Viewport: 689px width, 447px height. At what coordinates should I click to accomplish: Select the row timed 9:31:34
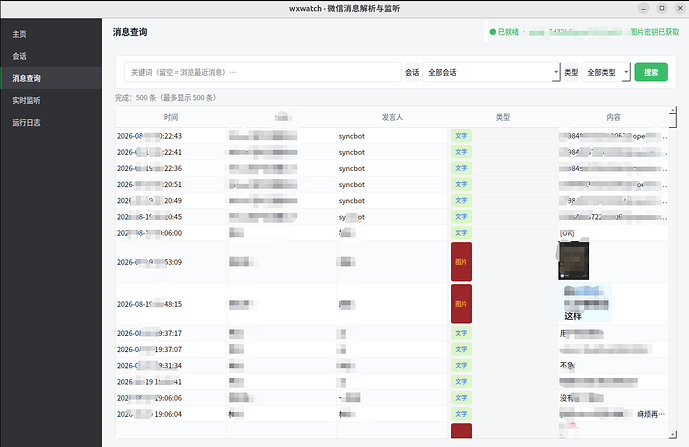tap(392, 366)
